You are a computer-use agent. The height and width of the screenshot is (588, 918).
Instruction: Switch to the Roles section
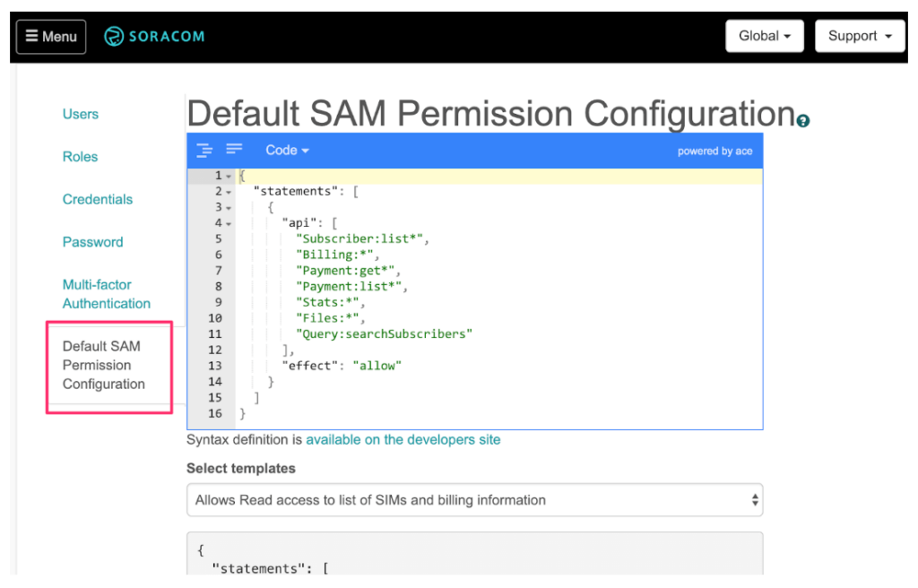pyautogui.click(x=80, y=156)
